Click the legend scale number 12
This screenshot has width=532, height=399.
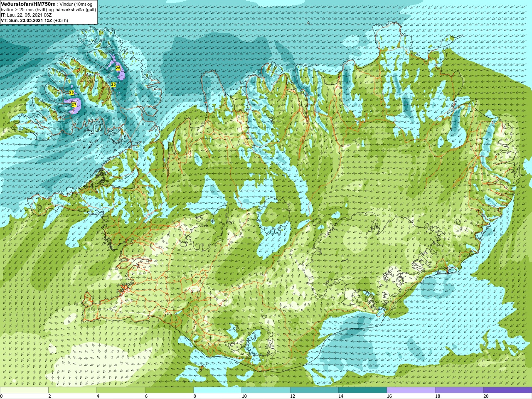[293, 396]
